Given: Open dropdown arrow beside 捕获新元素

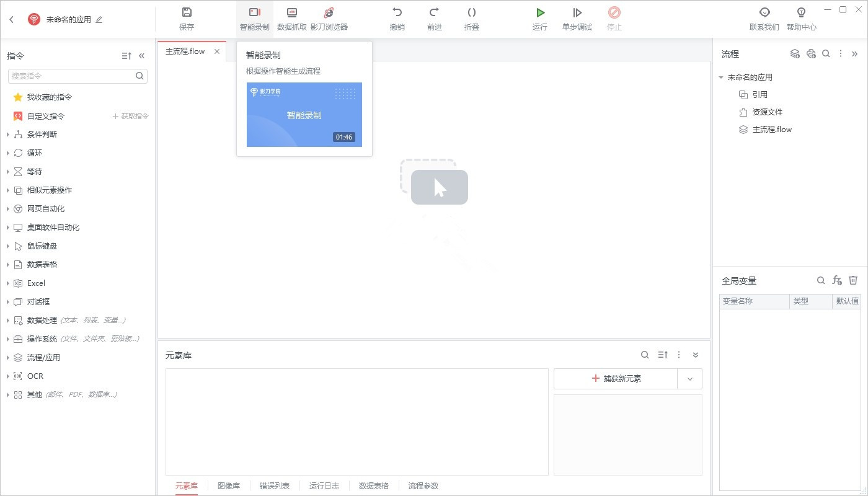Looking at the screenshot, I should click(x=689, y=379).
